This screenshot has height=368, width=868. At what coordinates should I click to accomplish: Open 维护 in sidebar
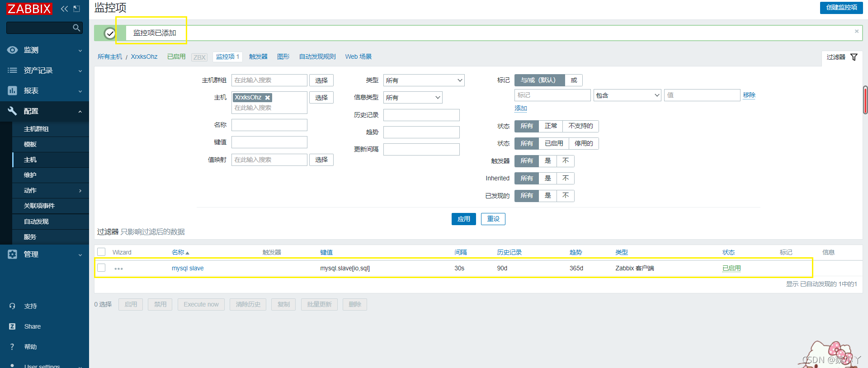(30, 175)
